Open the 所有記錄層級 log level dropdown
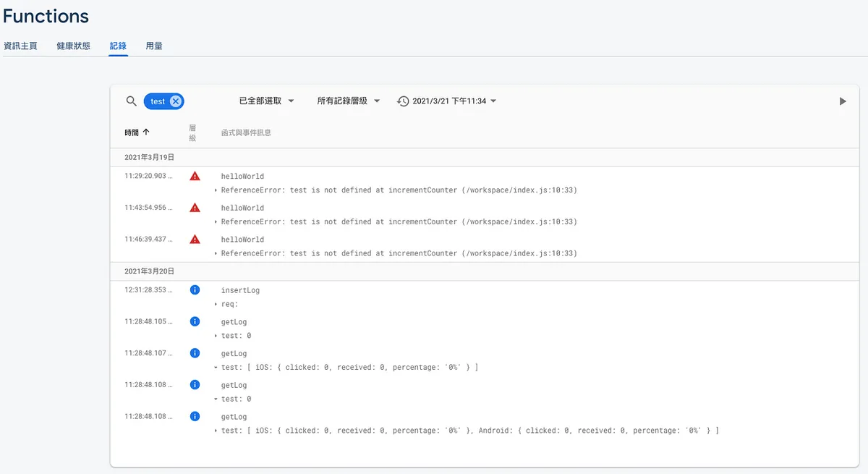 348,101
